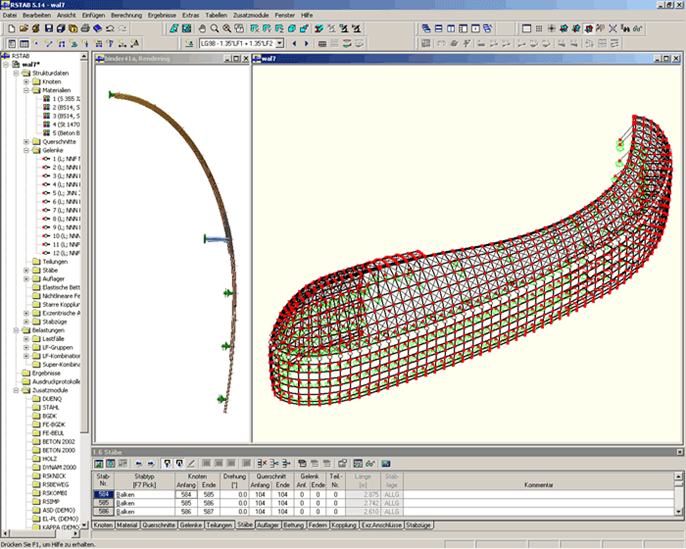Switch to the Auflager table tab
Screen dimensions: 686x549
(268, 525)
